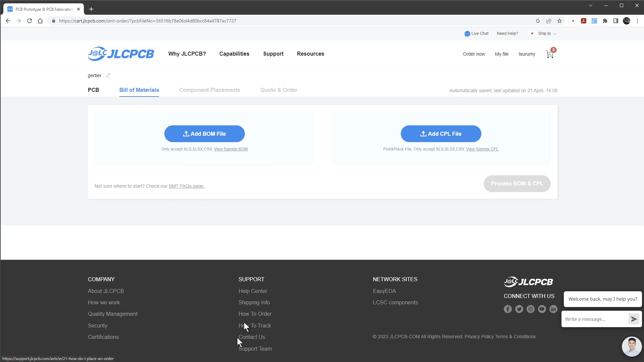Screen dimensions: 644x362
Task: Focus the Write a message field
Action: coord(594,319)
